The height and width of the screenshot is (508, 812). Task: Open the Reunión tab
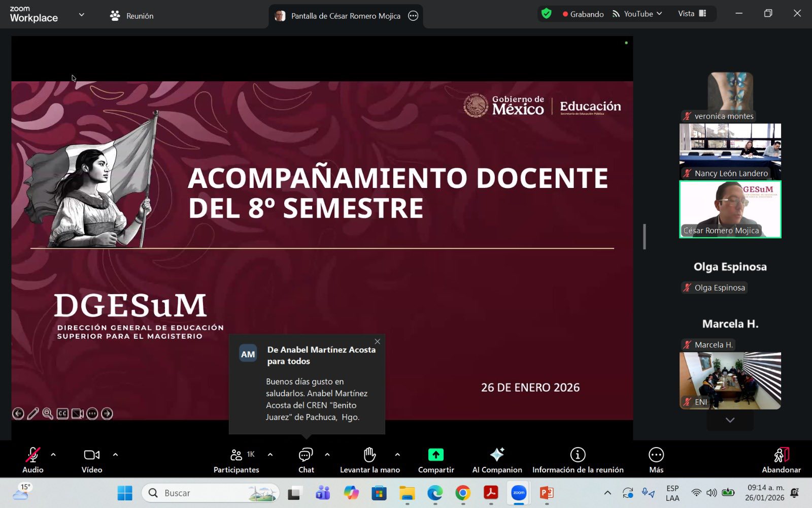click(132, 16)
